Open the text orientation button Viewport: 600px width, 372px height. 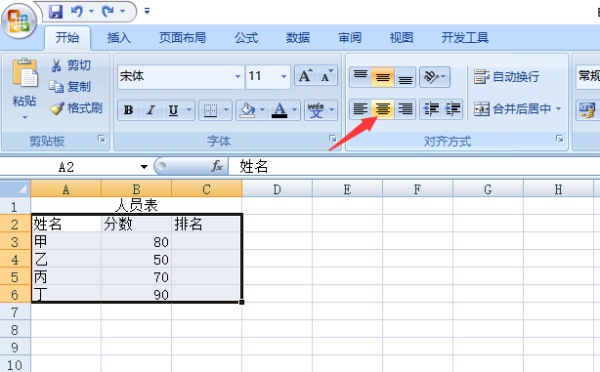point(435,77)
